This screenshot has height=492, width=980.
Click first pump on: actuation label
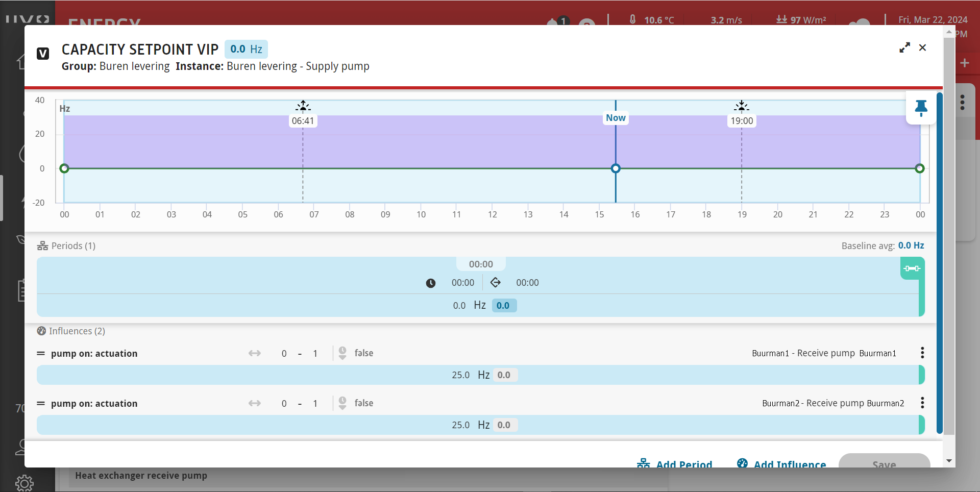pos(94,353)
